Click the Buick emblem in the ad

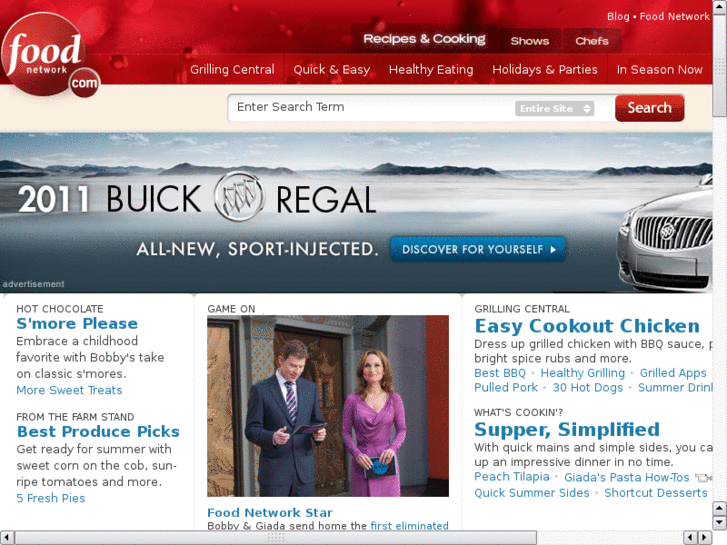coord(239,197)
